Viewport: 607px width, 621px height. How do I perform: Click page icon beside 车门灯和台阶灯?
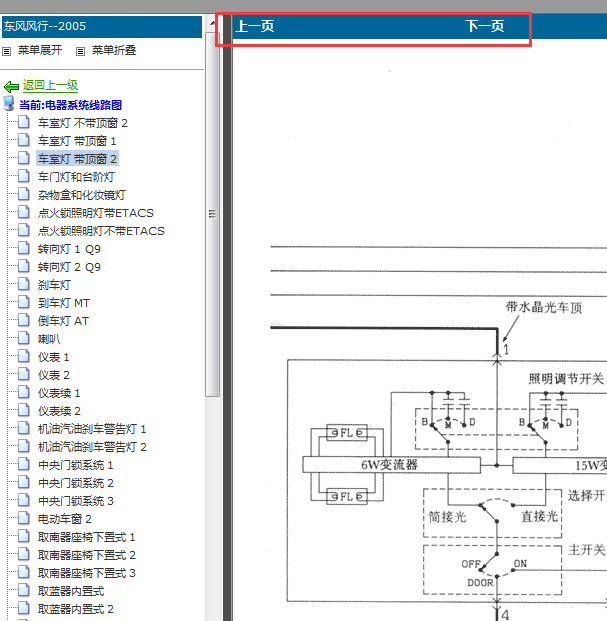click(x=24, y=176)
